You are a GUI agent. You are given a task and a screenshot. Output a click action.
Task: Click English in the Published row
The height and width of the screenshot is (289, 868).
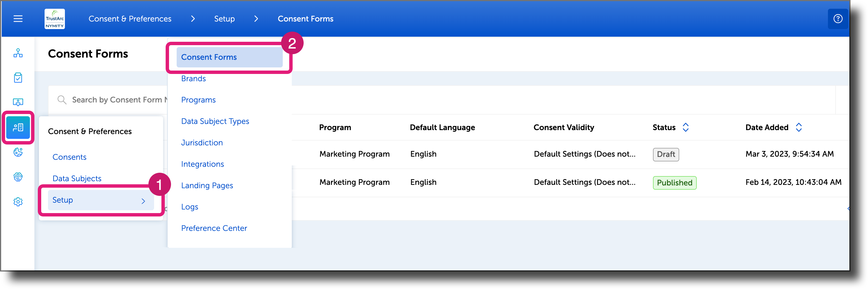tap(423, 182)
